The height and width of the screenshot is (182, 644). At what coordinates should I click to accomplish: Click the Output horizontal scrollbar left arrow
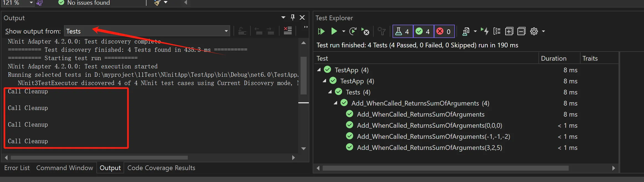(x=6, y=158)
